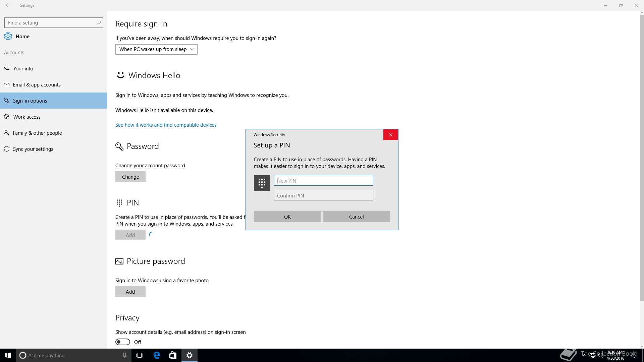Click the Home label in sidebar
The image size is (644, 362).
tap(22, 36)
